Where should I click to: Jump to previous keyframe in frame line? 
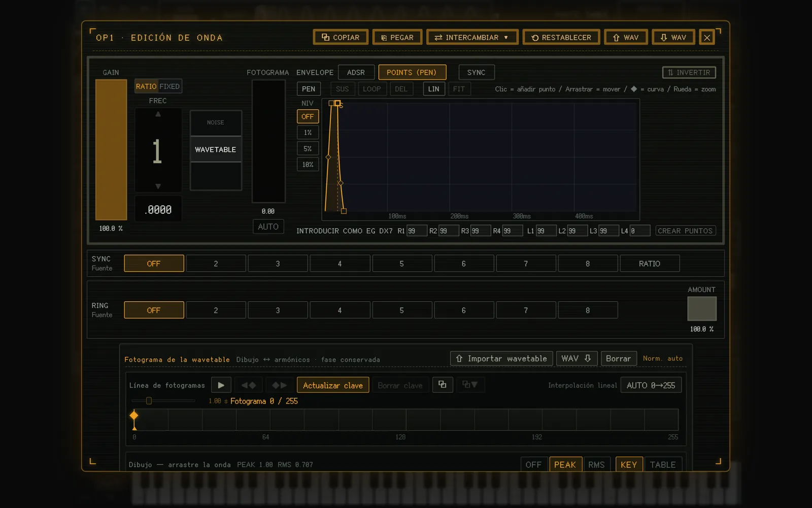(x=248, y=385)
